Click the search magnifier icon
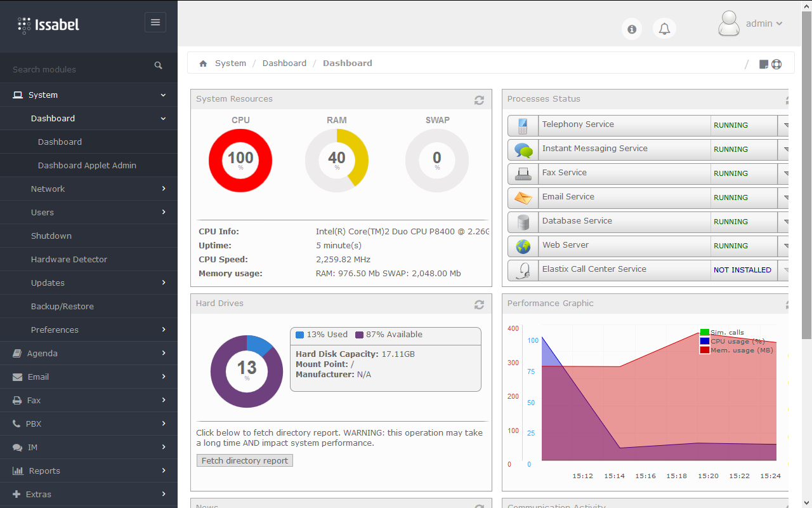The width and height of the screenshot is (812, 508). pyautogui.click(x=159, y=65)
